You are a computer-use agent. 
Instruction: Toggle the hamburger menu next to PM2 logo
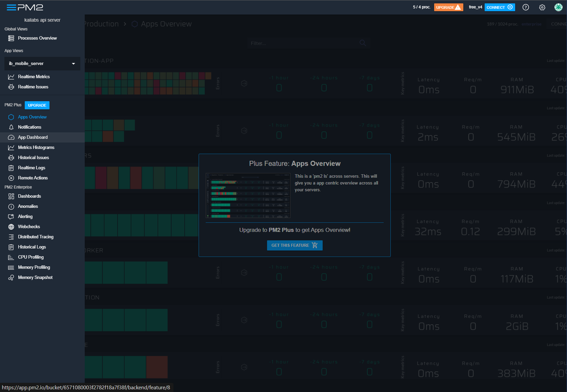(x=11, y=7)
